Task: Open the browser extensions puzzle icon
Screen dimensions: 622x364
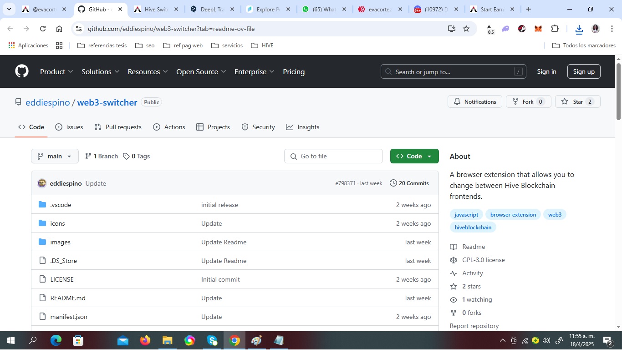Action: [x=555, y=29]
